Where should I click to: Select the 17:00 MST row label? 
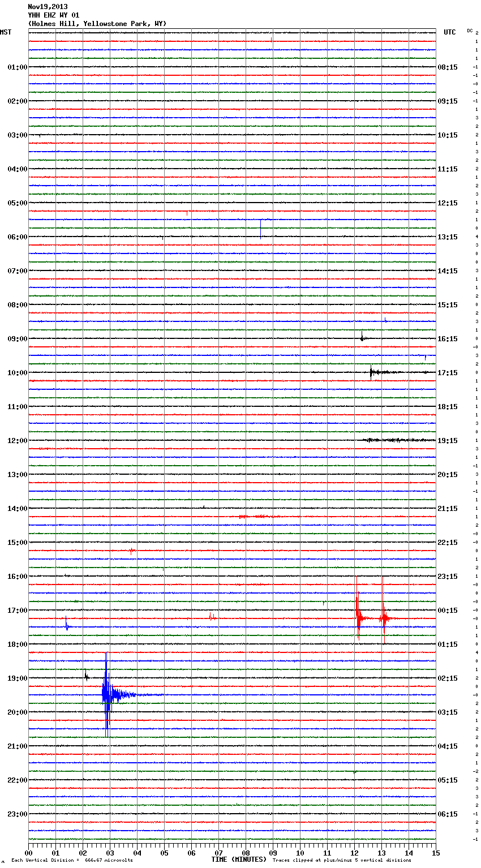click(x=18, y=611)
